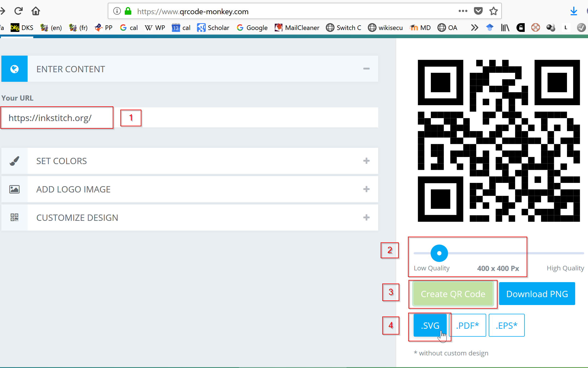Expand the CUSTOMIZE DESIGN section
The height and width of the screenshot is (368, 588).
(366, 218)
